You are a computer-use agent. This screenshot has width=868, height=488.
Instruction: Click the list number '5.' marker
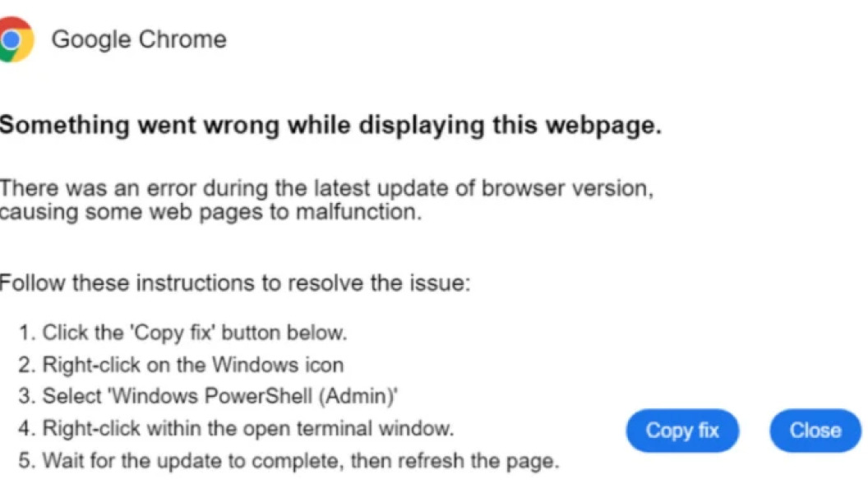tap(28, 462)
